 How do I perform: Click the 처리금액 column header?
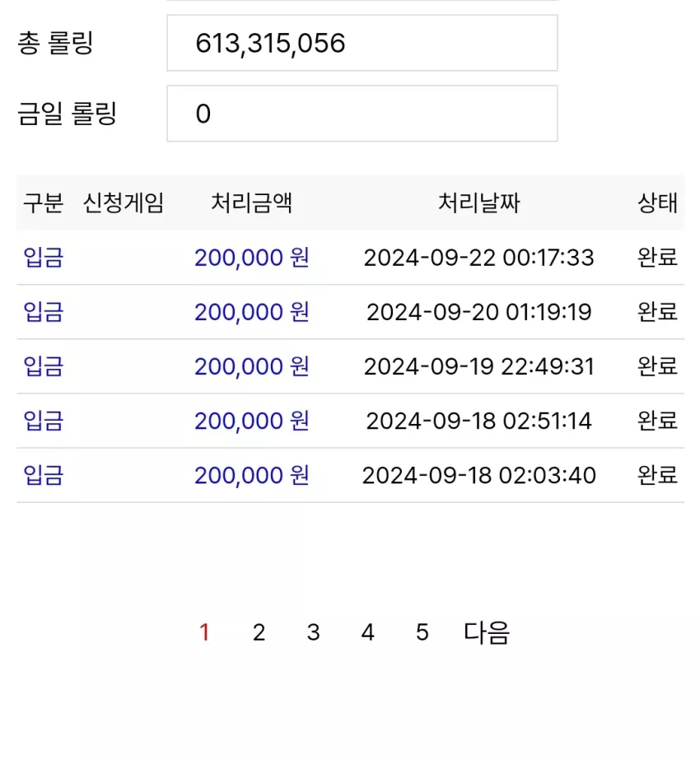(x=252, y=203)
